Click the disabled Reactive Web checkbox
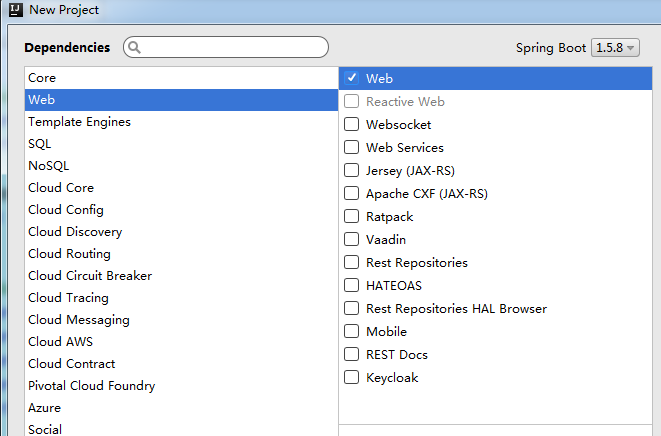Image resolution: width=661 pixels, height=436 pixels. click(x=351, y=101)
